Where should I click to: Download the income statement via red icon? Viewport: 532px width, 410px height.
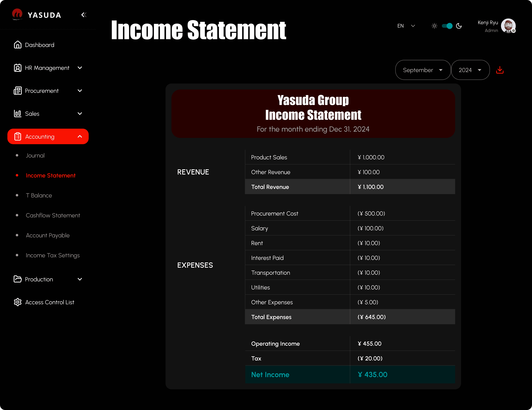point(500,70)
